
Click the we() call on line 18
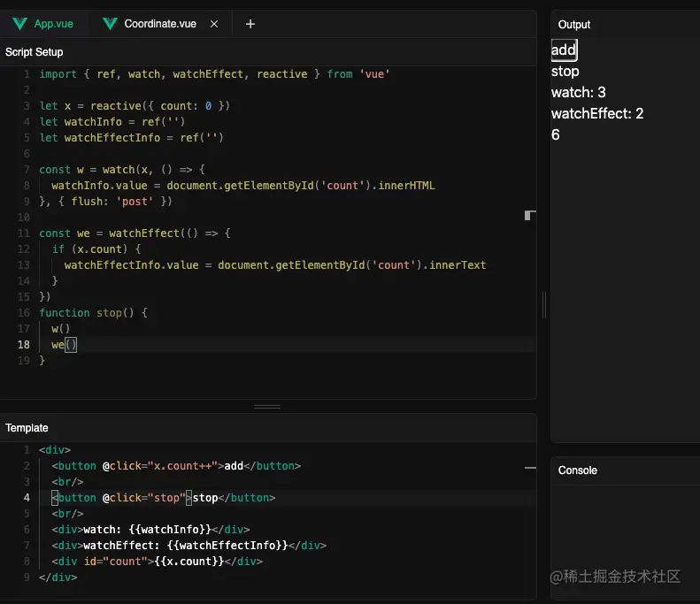[x=64, y=345]
